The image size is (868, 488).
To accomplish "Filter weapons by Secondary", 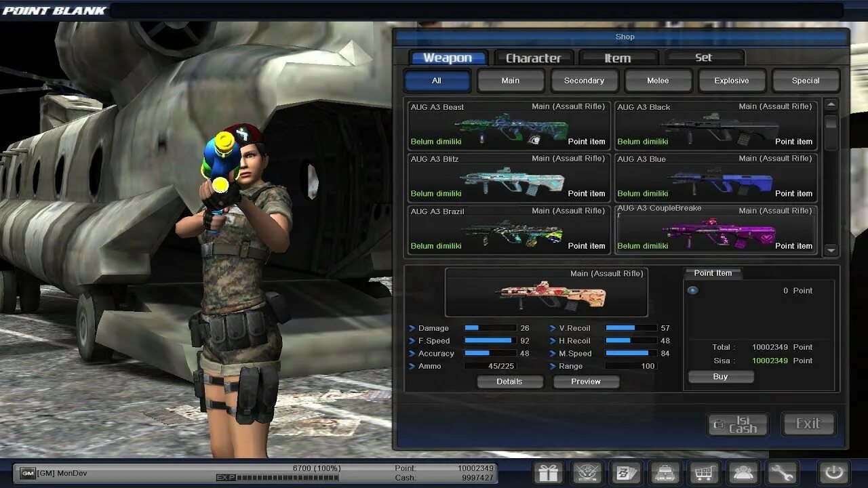I will tap(584, 81).
